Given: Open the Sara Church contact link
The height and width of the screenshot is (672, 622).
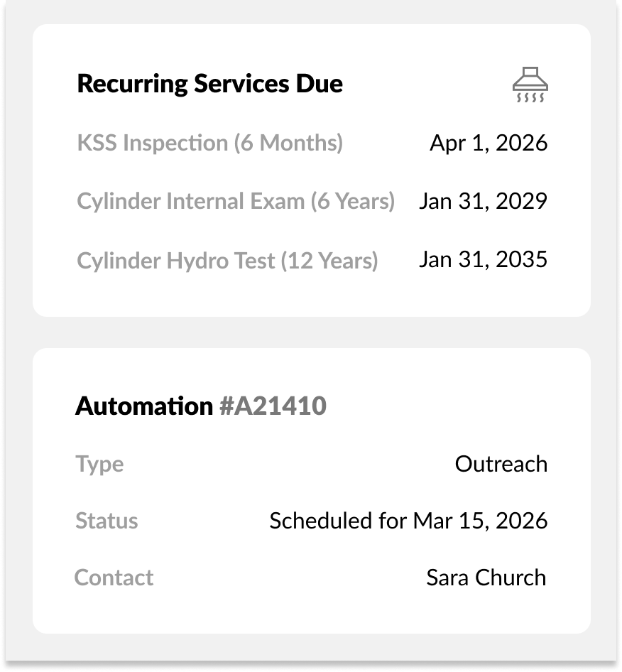Looking at the screenshot, I should click(486, 578).
